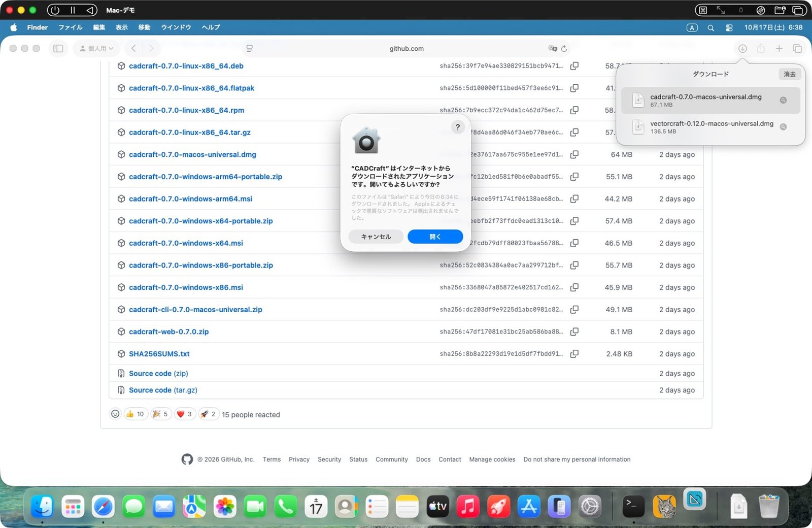Open Control Center in menu bar
This screenshot has width=812, height=528.
[x=729, y=28]
